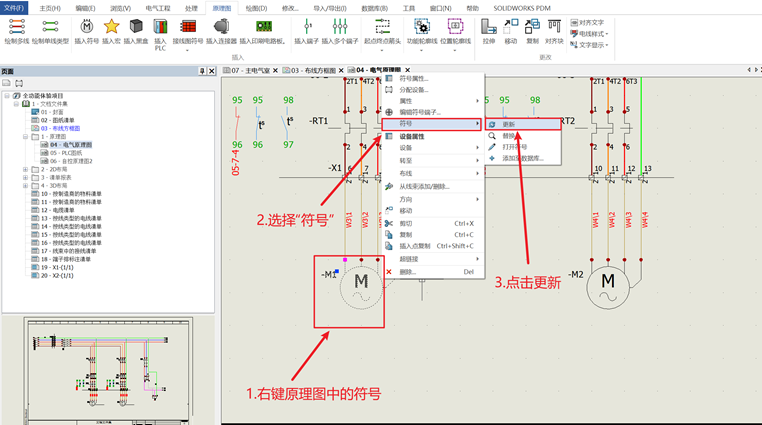Screen dimensions: 762x425
Task: Click 插入印刷电路板 PCB icon
Action: coord(263,27)
